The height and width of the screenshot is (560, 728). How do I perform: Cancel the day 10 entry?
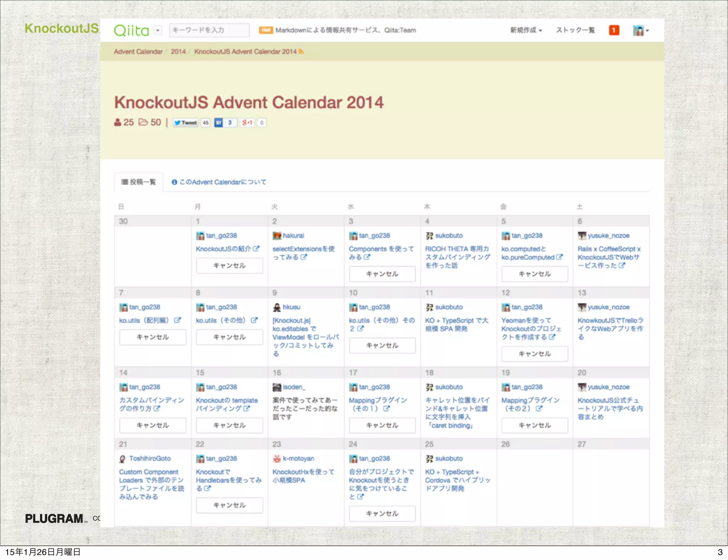382,345
